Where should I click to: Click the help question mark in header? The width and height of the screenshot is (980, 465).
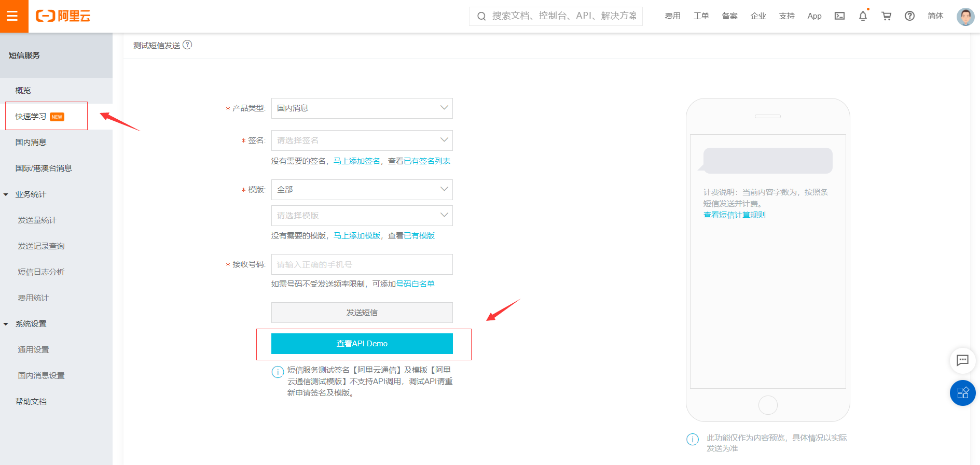(x=909, y=16)
